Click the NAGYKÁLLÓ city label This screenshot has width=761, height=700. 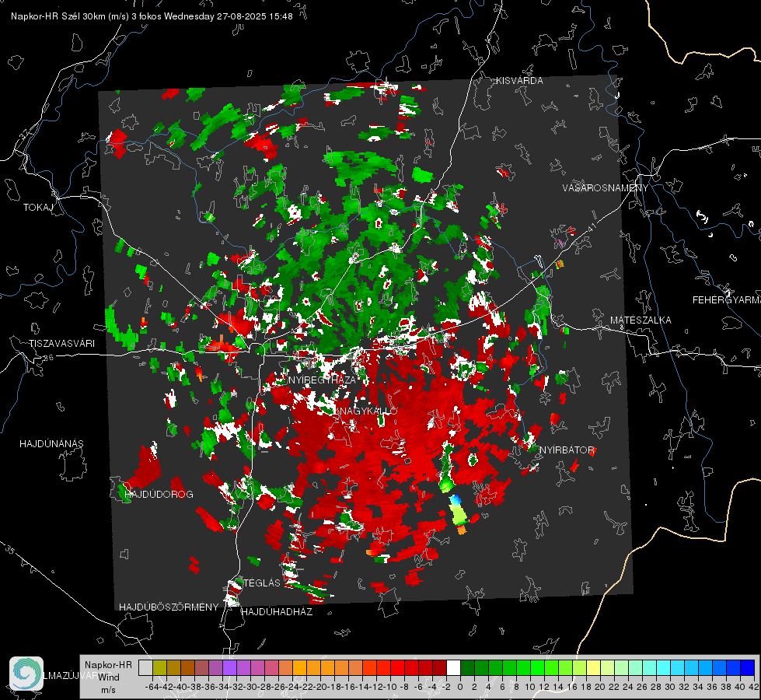(x=368, y=411)
